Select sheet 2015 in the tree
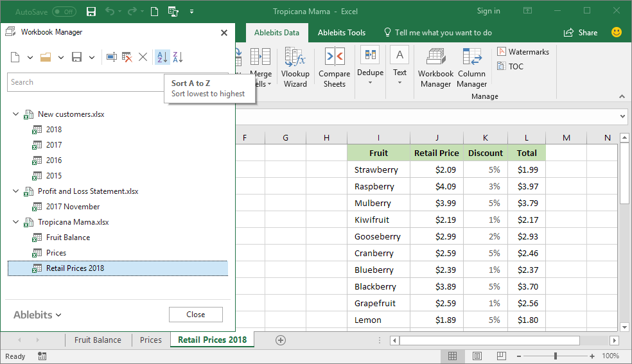 coord(53,175)
